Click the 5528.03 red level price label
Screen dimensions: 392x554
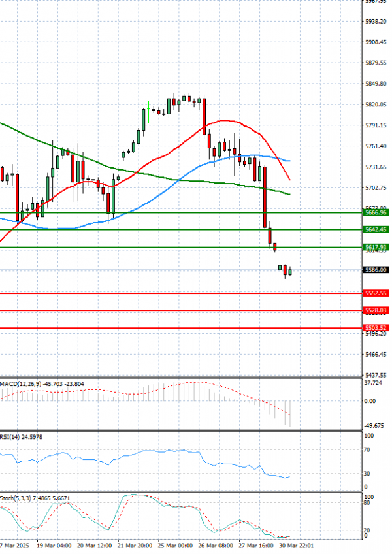pyautogui.click(x=376, y=310)
